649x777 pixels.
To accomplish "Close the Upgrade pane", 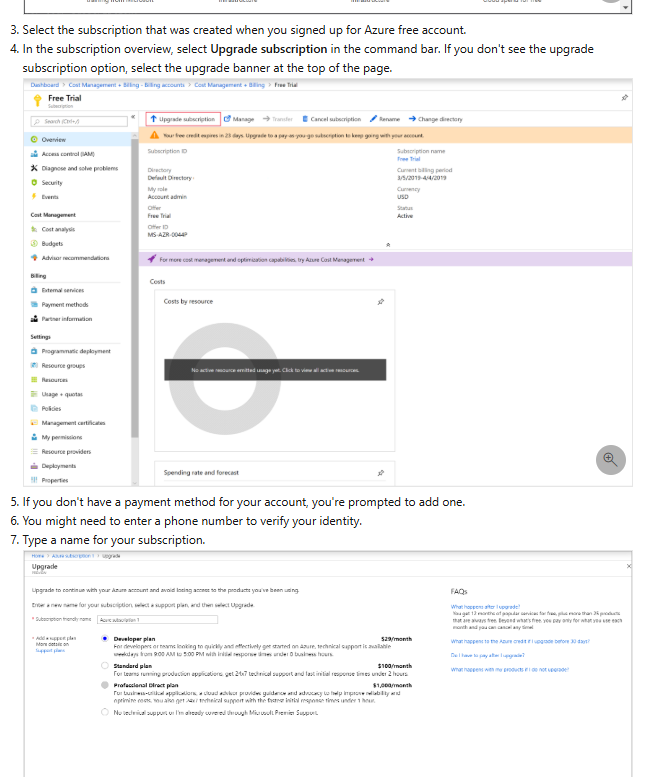I will coord(629,566).
